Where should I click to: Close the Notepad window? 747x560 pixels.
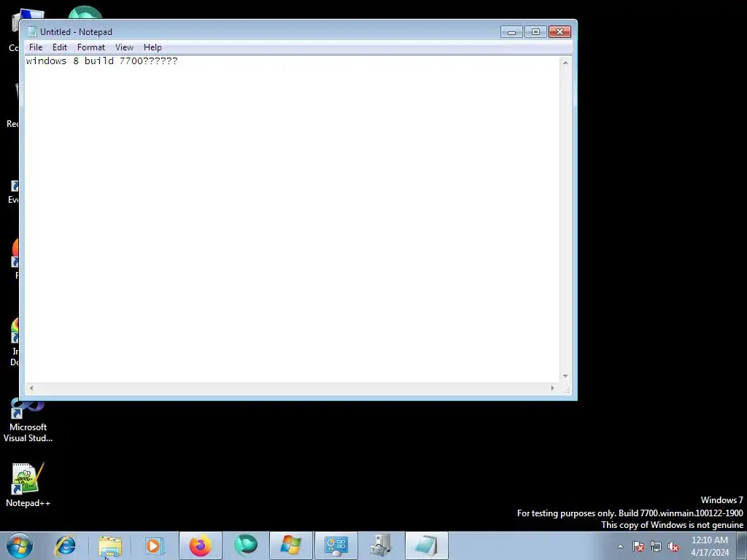tap(560, 32)
